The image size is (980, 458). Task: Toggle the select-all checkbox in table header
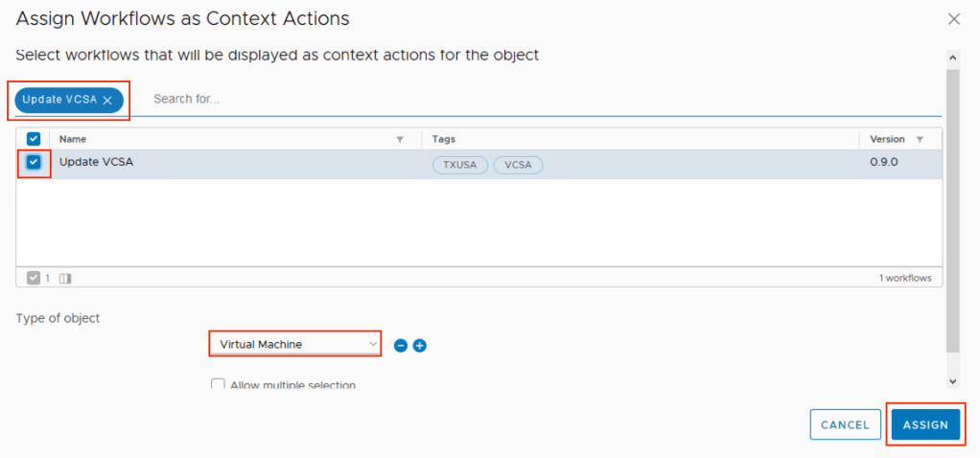34,139
